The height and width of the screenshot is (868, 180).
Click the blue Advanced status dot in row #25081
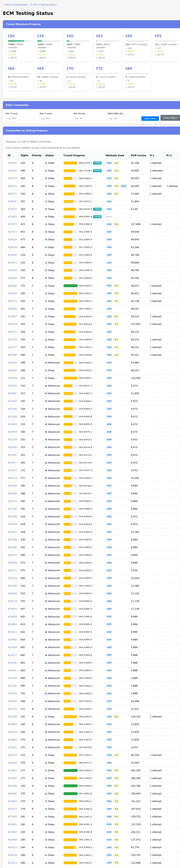coord(46,393)
